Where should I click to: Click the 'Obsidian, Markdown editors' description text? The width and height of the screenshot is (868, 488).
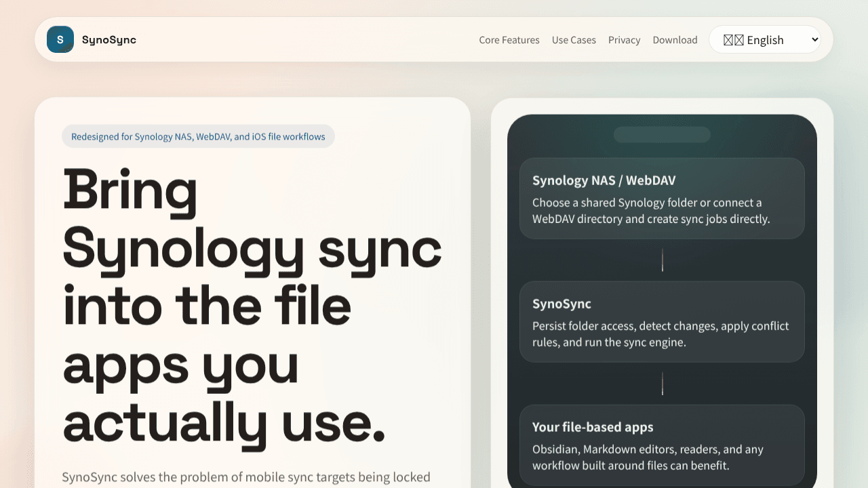648,457
